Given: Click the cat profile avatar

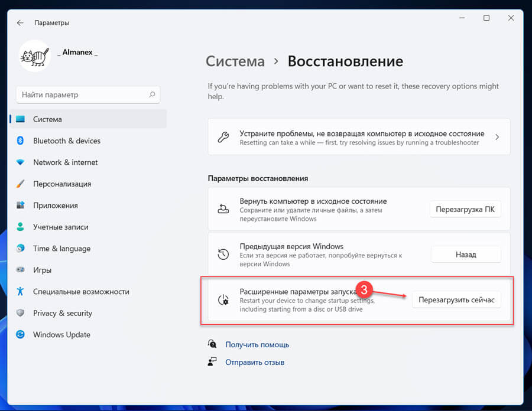Looking at the screenshot, I should click(x=35, y=56).
